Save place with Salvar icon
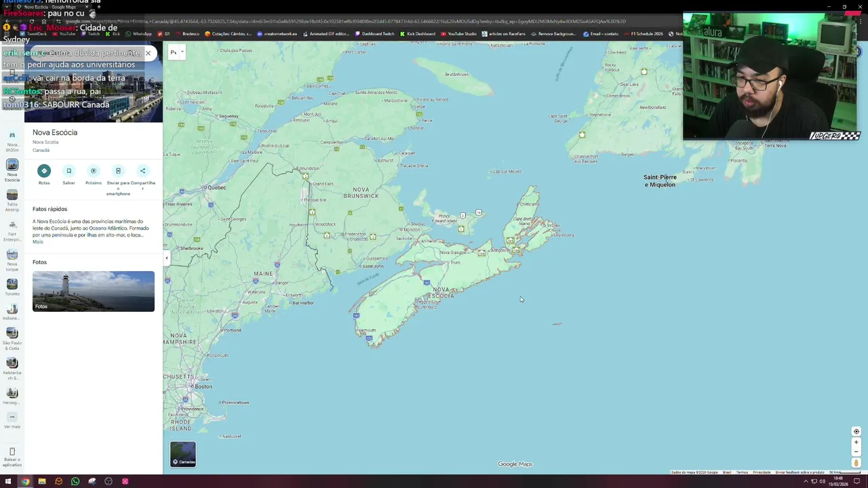Image resolution: width=868 pixels, height=488 pixels. pos(68,171)
